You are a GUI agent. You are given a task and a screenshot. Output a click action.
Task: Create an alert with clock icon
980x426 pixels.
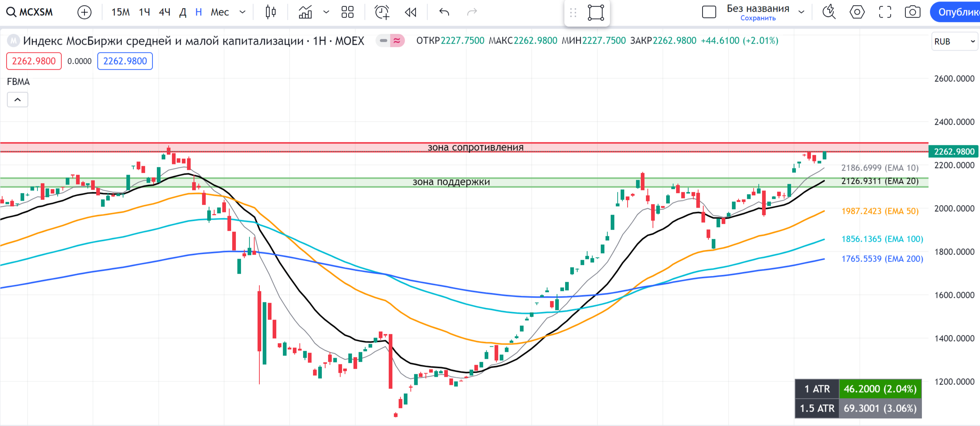pyautogui.click(x=382, y=12)
